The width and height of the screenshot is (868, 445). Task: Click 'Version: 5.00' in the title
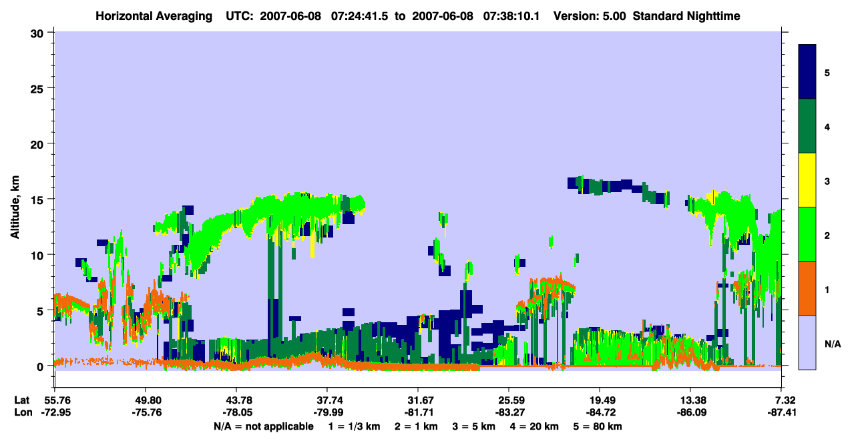(x=590, y=16)
